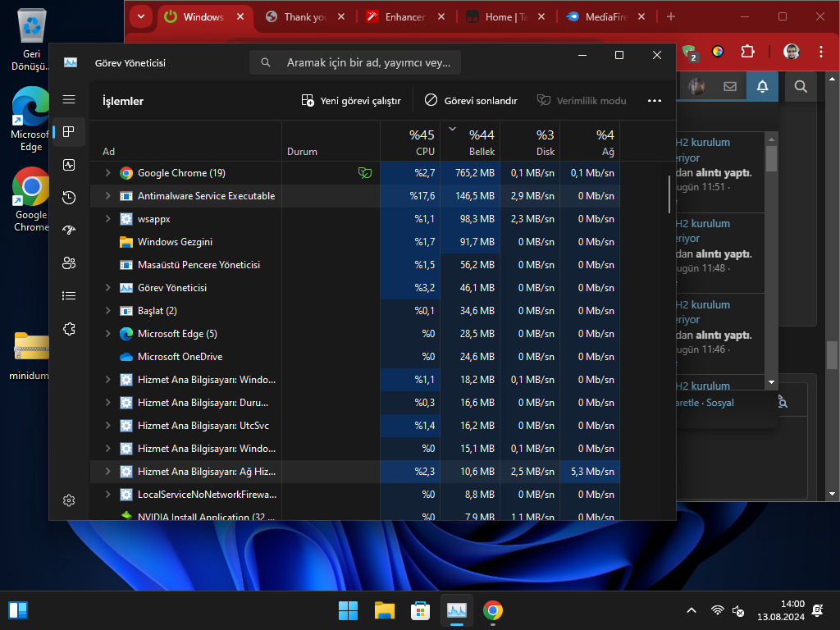Click the colorful extension icon in Chrome toolbar
This screenshot has width=840, height=630.
(718, 52)
